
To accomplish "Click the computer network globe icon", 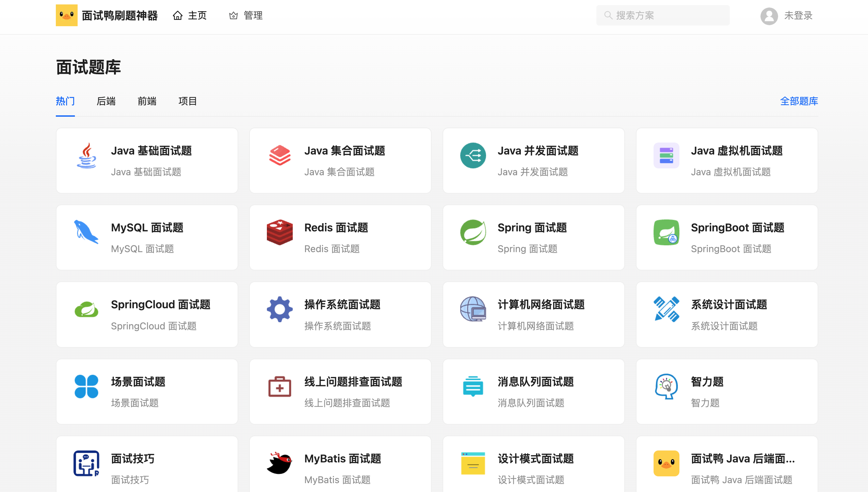I will pos(473,309).
